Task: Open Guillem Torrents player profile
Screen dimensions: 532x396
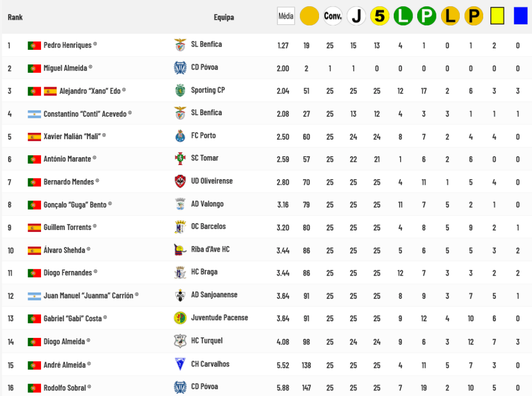Action: coord(67,227)
